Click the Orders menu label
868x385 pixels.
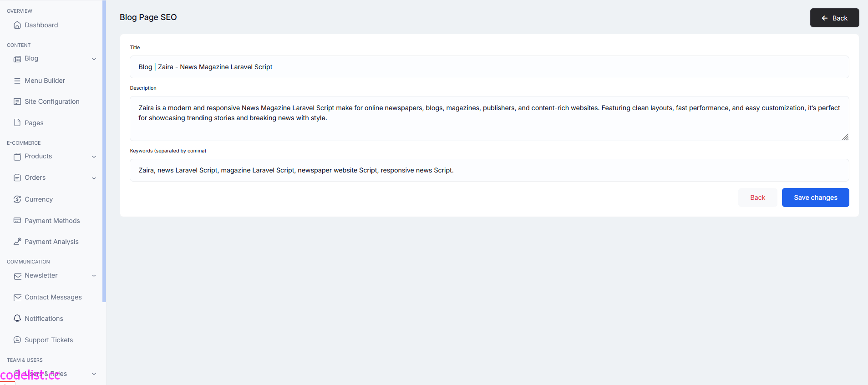tap(35, 177)
